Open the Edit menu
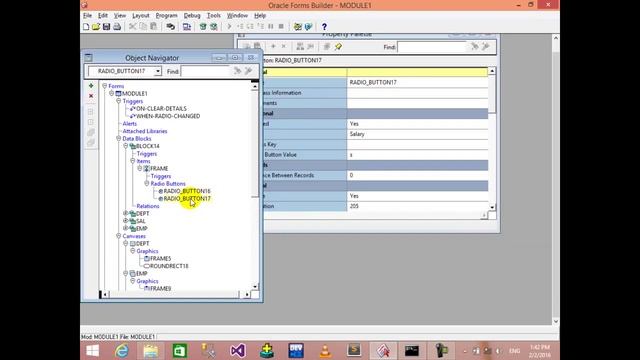640x360 pixels. click(x=103, y=16)
